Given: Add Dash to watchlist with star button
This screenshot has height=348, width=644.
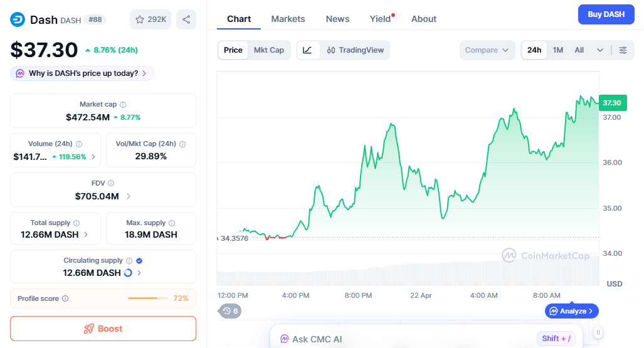Looking at the screenshot, I should 150,19.
